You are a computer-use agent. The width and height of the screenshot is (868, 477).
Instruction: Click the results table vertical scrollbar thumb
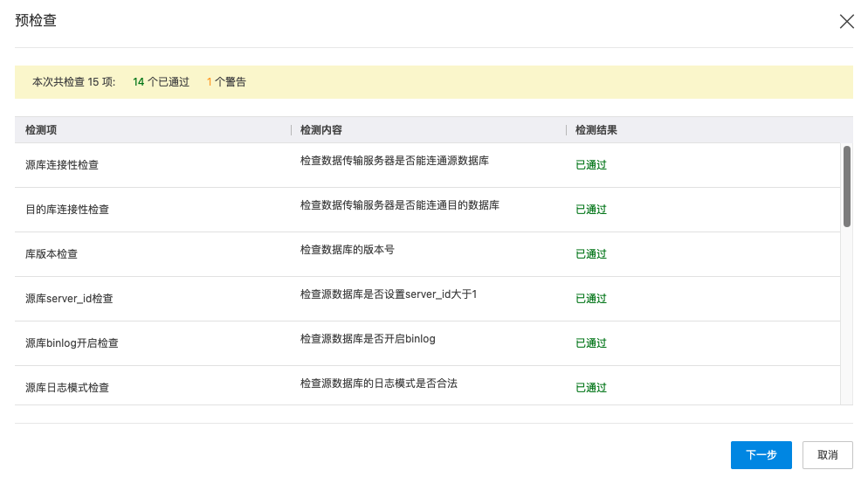pos(846,186)
